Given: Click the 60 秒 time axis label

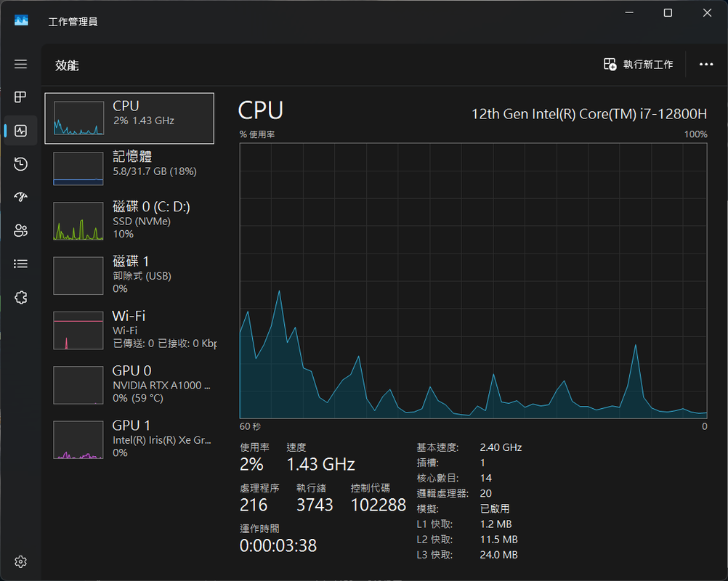Looking at the screenshot, I should click(x=250, y=426).
